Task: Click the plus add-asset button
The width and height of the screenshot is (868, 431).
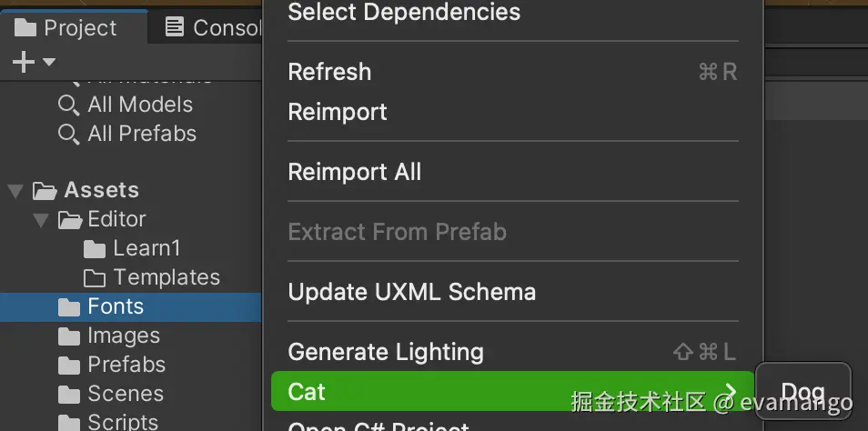Action: click(x=24, y=62)
